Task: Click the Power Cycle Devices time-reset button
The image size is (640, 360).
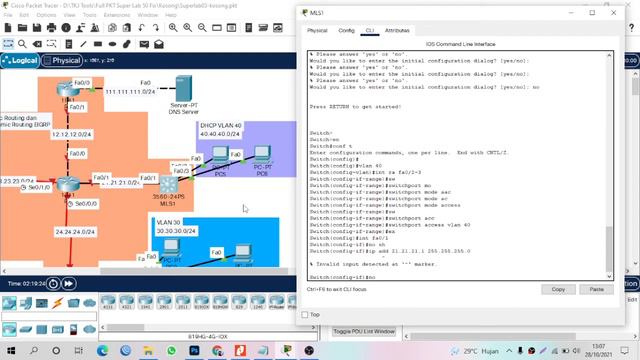Action: 53,284
